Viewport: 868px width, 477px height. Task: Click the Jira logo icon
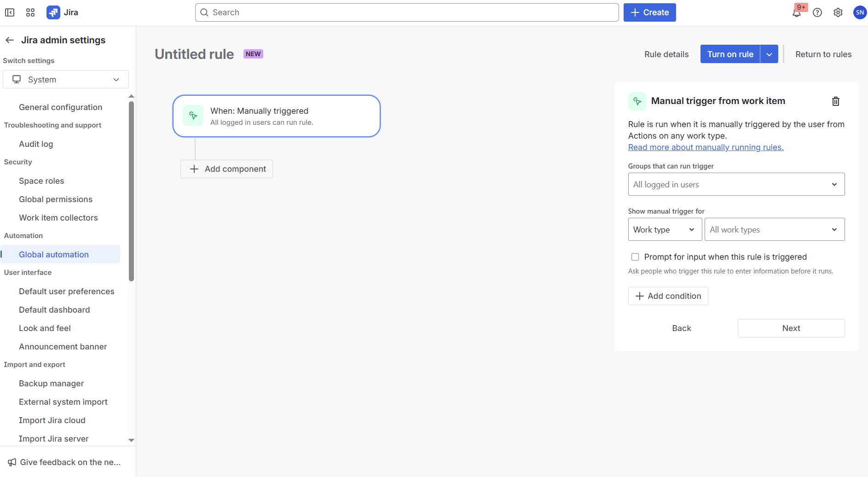[53, 12]
